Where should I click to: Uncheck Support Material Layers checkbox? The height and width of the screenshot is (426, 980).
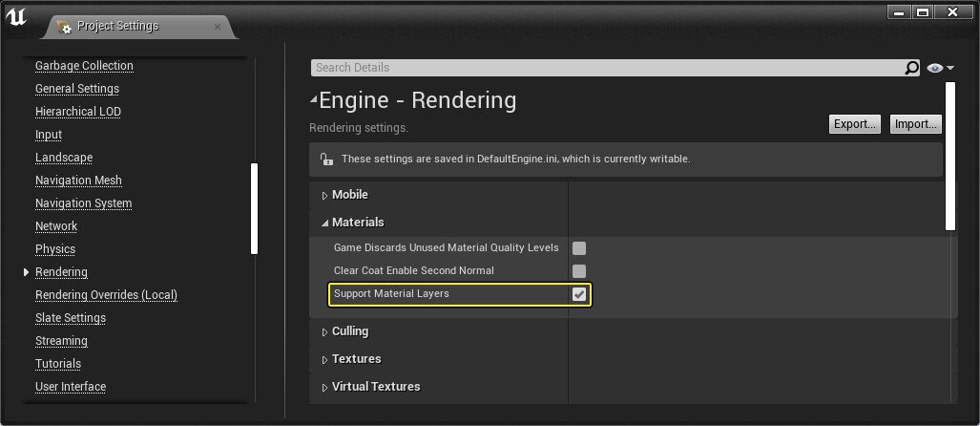[x=579, y=294]
